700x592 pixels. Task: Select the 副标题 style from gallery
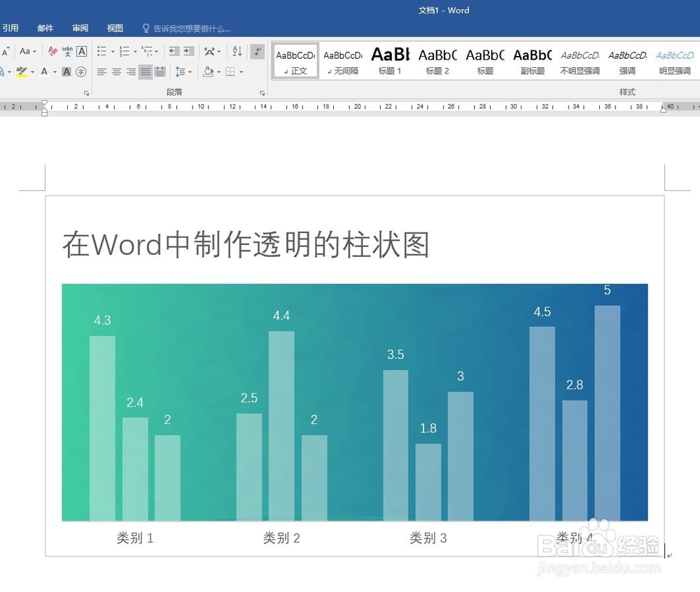click(532, 59)
